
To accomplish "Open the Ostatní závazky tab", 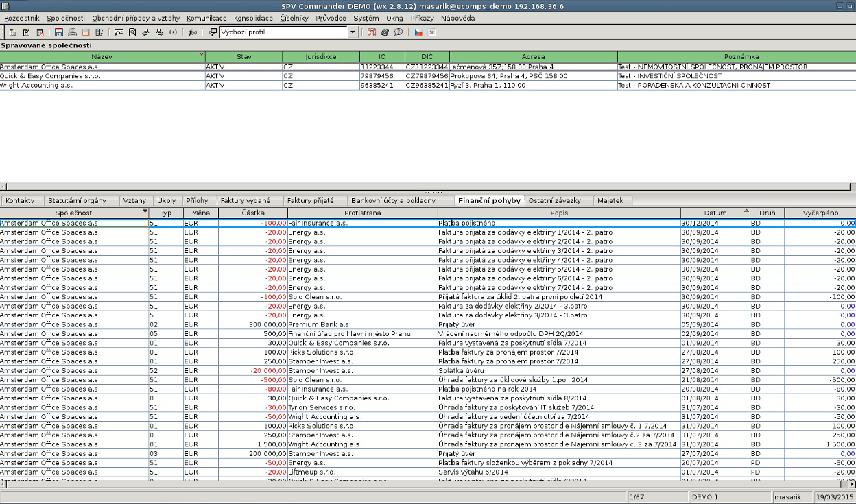I will pyautogui.click(x=555, y=200).
